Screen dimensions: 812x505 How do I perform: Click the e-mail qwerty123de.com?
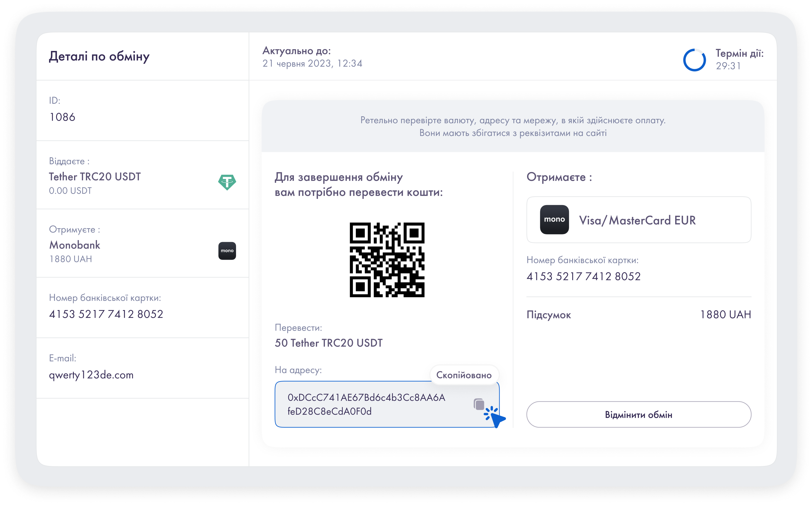pos(91,375)
